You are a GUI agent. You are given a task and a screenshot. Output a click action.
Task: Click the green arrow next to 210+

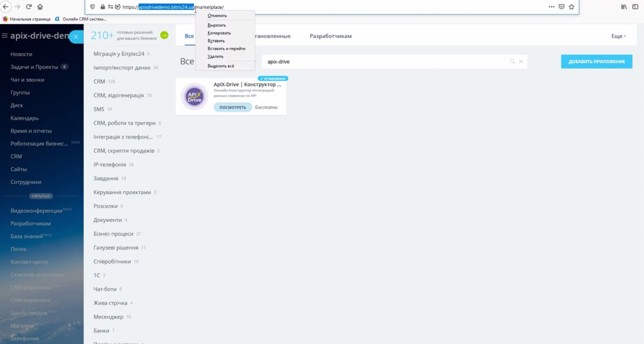coord(165,35)
